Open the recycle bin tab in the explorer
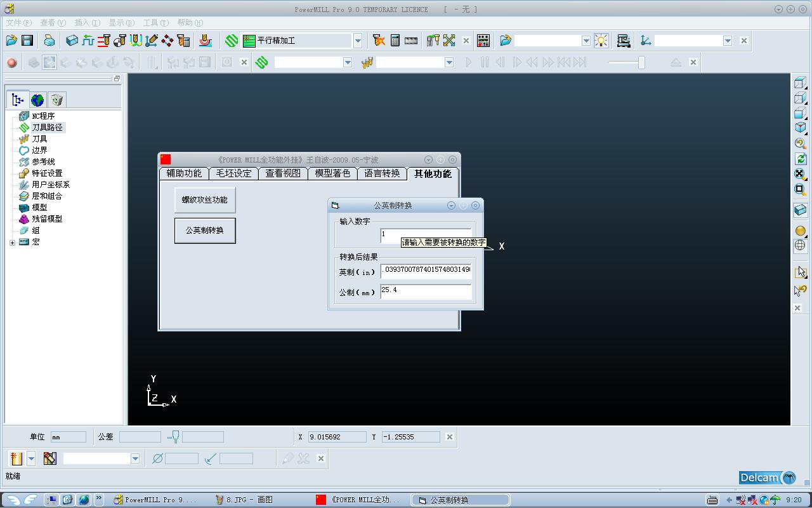 click(x=57, y=100)
